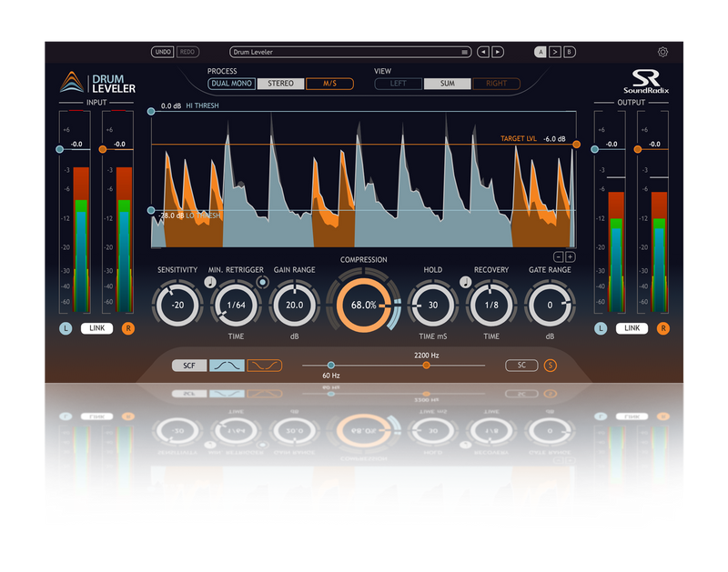
Task: Select STEREO process mode
Action: (280, 84)
